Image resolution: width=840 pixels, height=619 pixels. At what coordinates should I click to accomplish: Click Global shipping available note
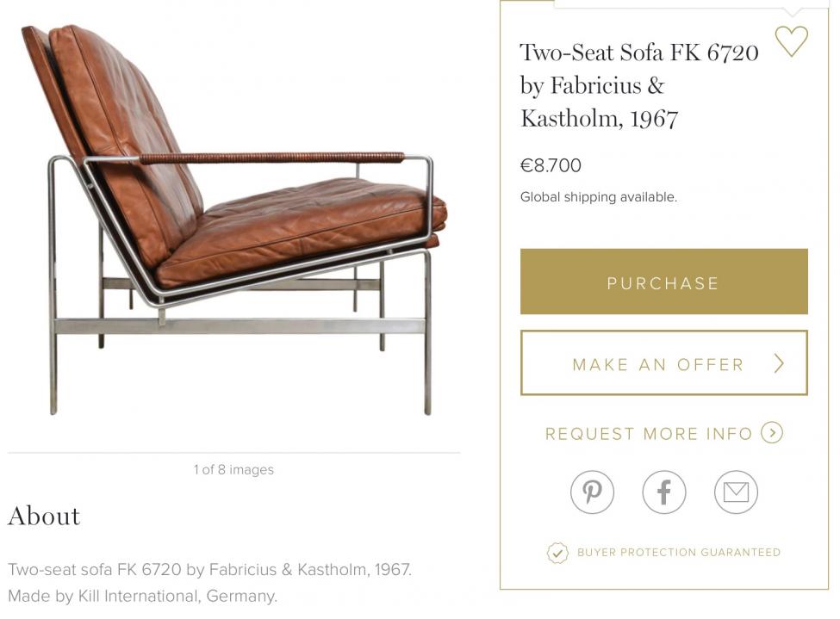click(x=598, y=197)
